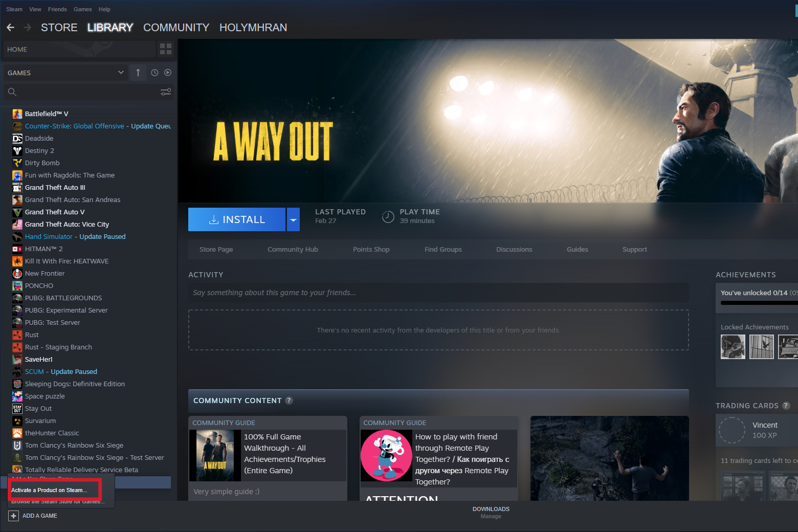This screenshot has width=798, height=532.
Task: Open the Steam menu
Action: (14, 9)
